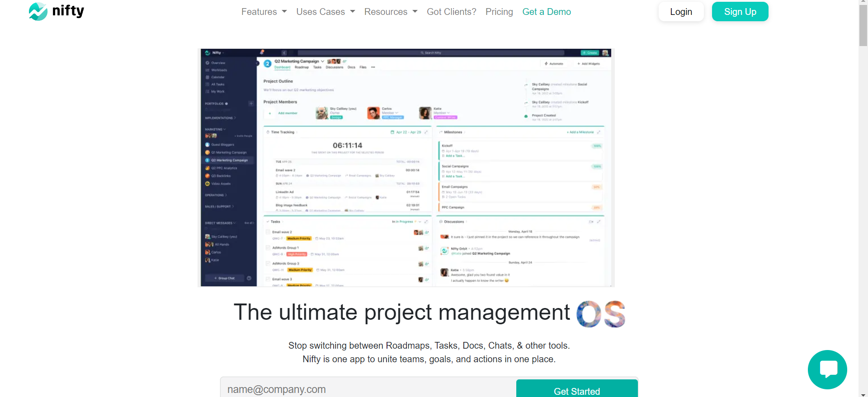The height and width of the screenshot is (397, 868).
Task: Click the help question mark icon
Action: (x=249, y=278)
